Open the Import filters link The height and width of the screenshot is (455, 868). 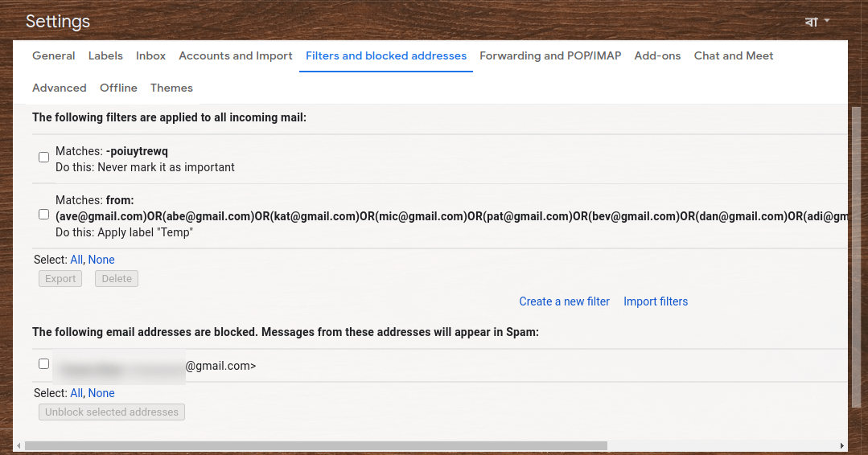click(x=656, y=301)
